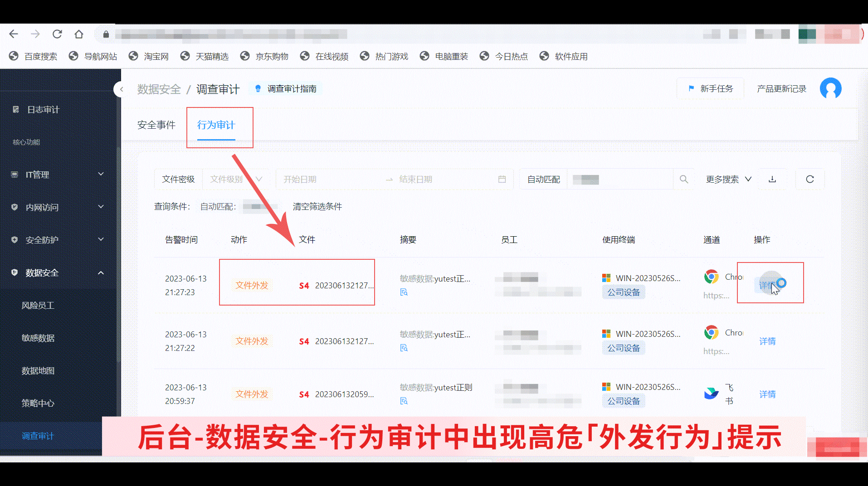Expand the 内网访问 sidebar menu
This screenshot has width=868, height=486.
pos(58,207)
